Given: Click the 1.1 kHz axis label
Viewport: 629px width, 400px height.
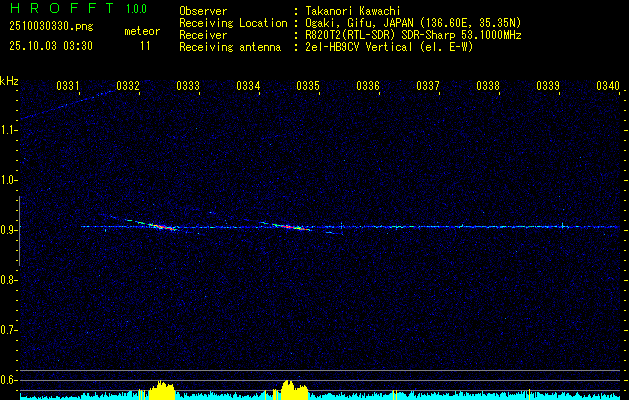Looking at the screenshot, I should (x=8, y=130).
